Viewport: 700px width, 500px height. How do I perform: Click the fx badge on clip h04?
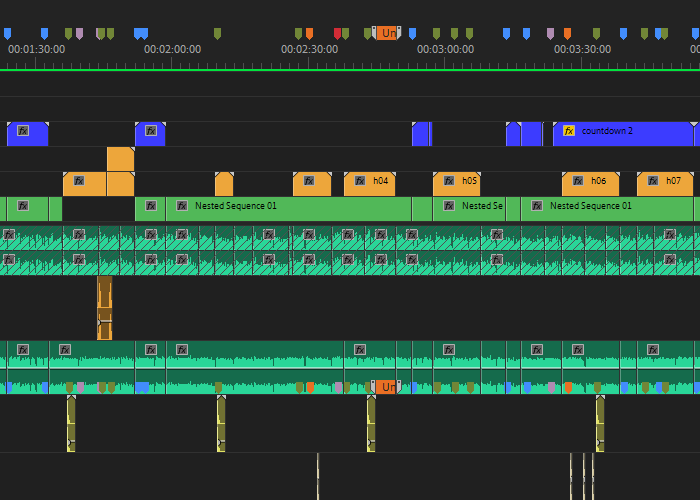click(x=360, y=181)
